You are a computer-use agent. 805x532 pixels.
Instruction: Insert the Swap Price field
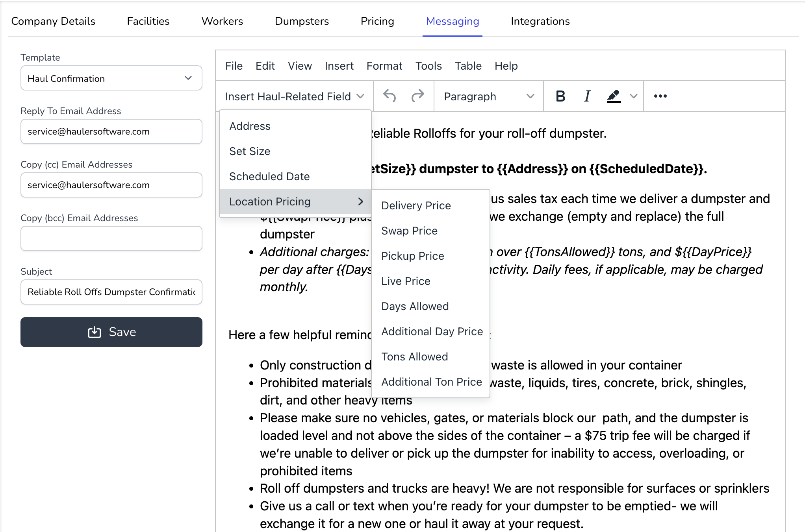coord(431,231)
